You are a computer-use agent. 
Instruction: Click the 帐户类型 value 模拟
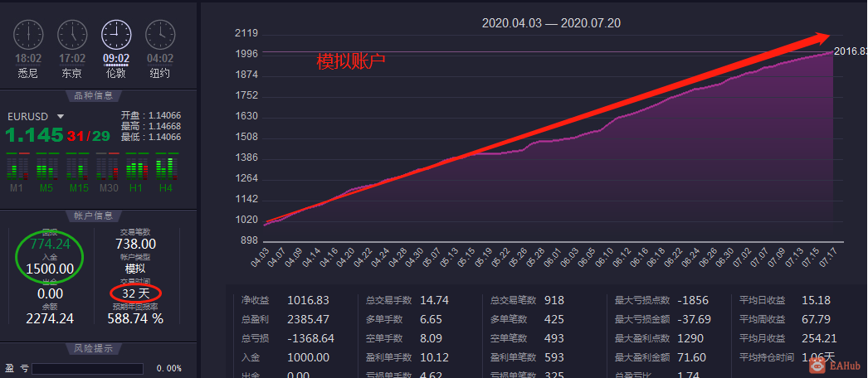point(135,269)
